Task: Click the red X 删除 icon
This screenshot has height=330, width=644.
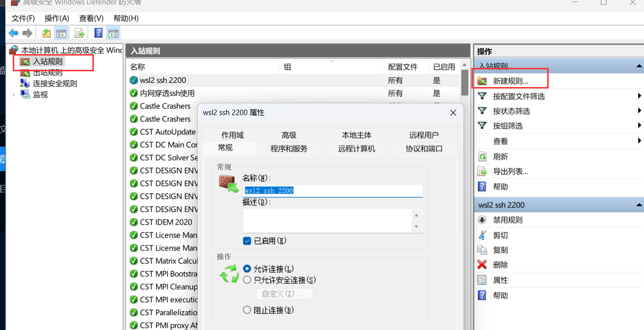Action: click(x=482, y=265)
